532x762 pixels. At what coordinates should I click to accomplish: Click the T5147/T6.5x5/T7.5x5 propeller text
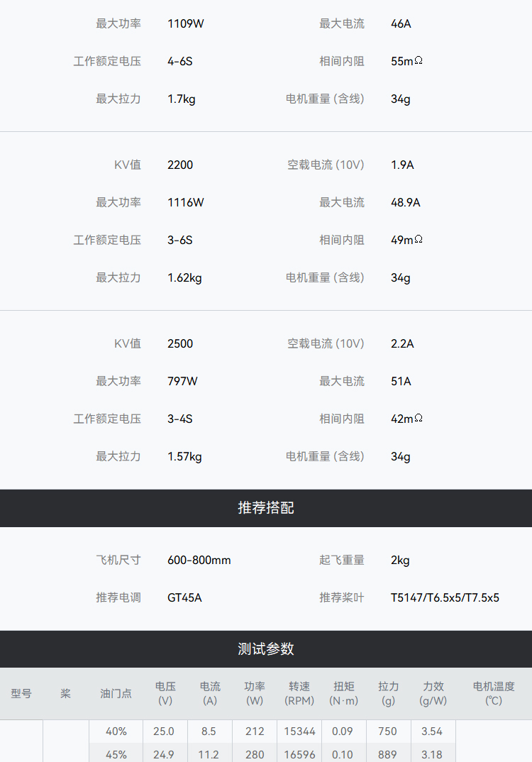(x=445, y=597)
